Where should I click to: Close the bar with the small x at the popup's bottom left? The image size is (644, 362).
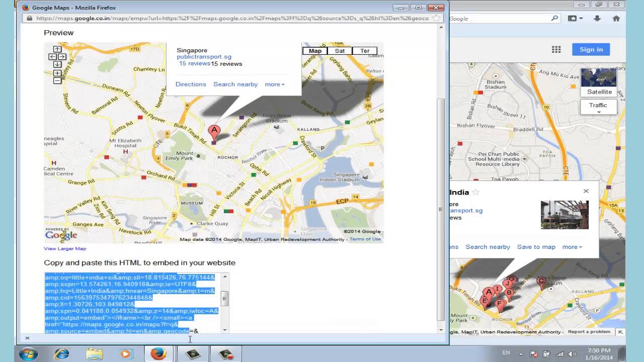[27, 338]
